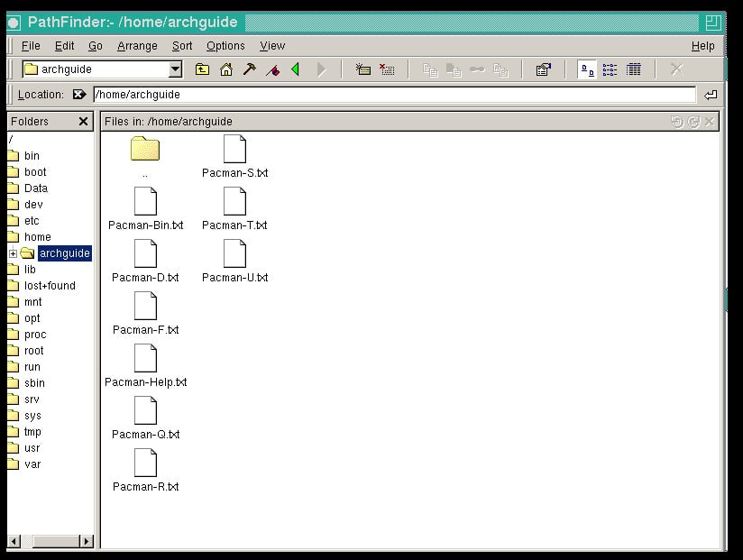Select file Pacman-D.txt

point(145,261)
